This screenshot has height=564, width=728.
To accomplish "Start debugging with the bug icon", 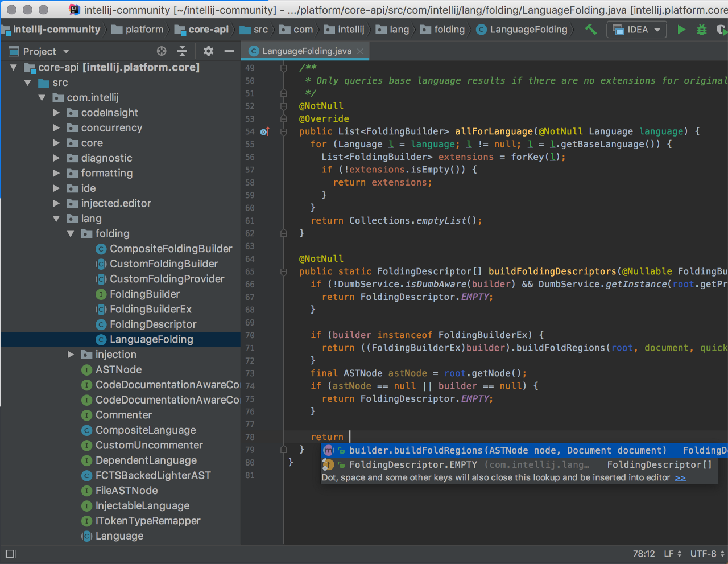I will (702, 30).
